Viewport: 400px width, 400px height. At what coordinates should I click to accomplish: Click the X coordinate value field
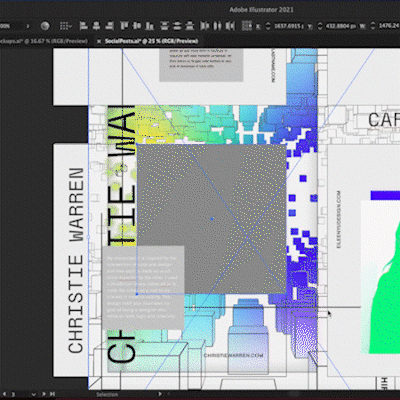click(x=289, y=26)
